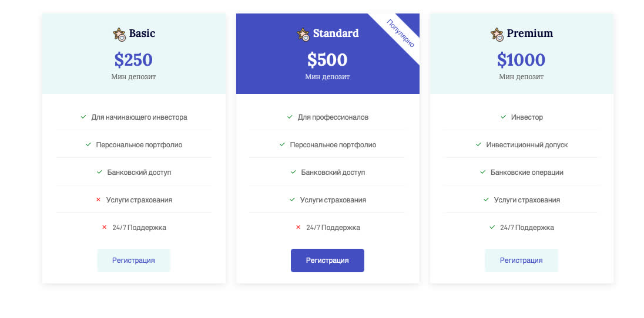
Task: Select the $500 price on Standard card
Action: coord(327,59)
